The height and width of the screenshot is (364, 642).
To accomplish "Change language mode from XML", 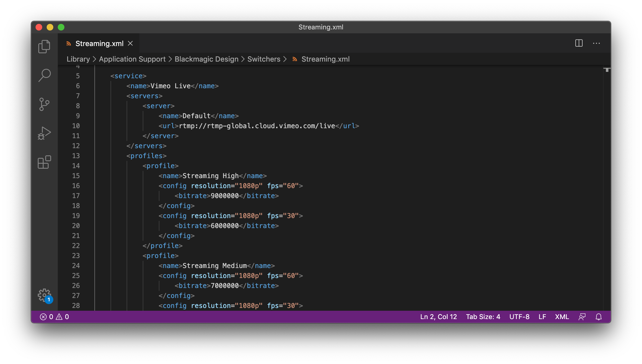I will click(562, 317).
